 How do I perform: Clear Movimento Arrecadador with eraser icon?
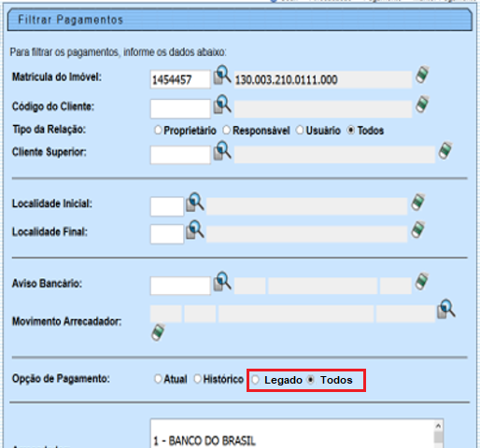158,332
